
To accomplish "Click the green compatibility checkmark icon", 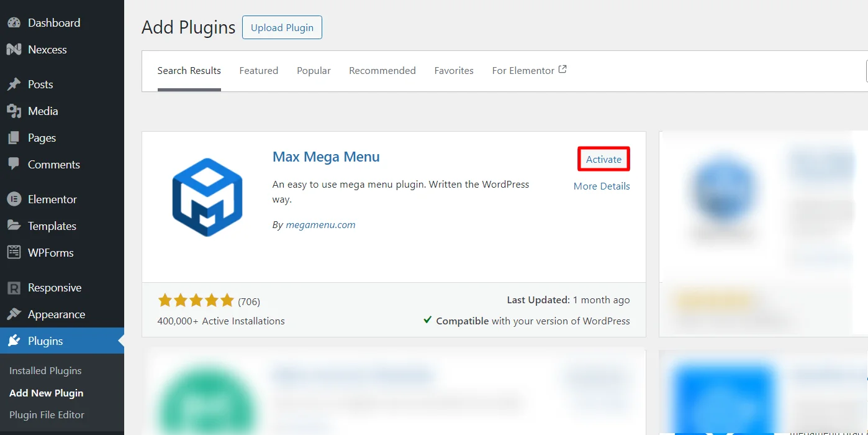I will 428,320.
